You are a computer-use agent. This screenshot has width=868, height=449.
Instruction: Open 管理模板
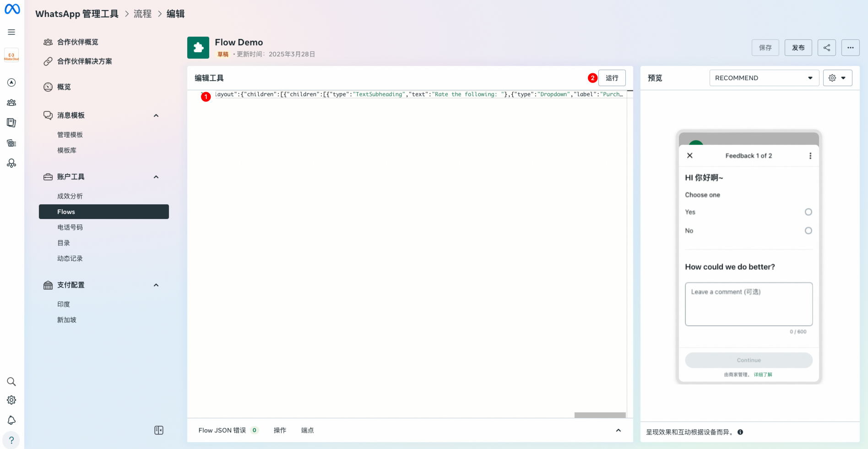[x=70, y=135]
